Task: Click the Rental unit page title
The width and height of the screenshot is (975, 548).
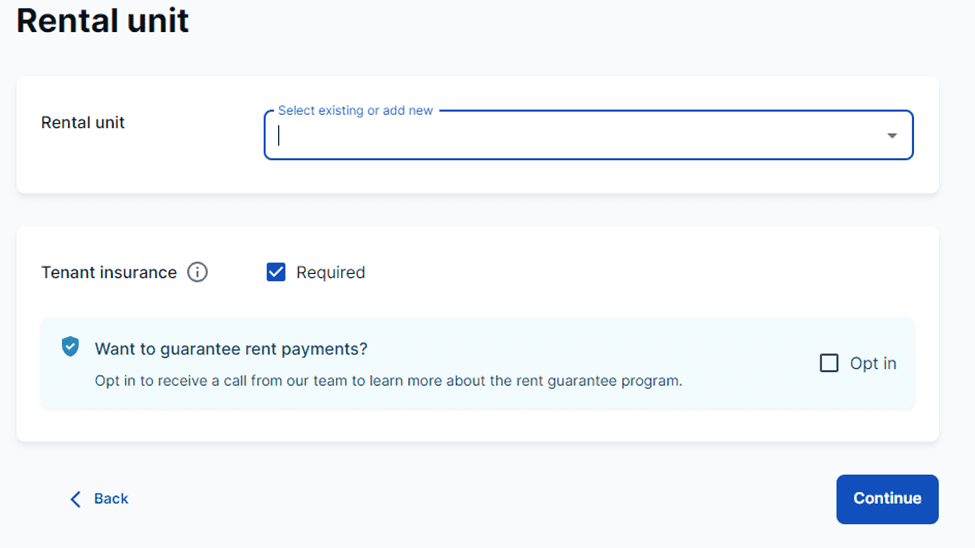Action: 103,21
